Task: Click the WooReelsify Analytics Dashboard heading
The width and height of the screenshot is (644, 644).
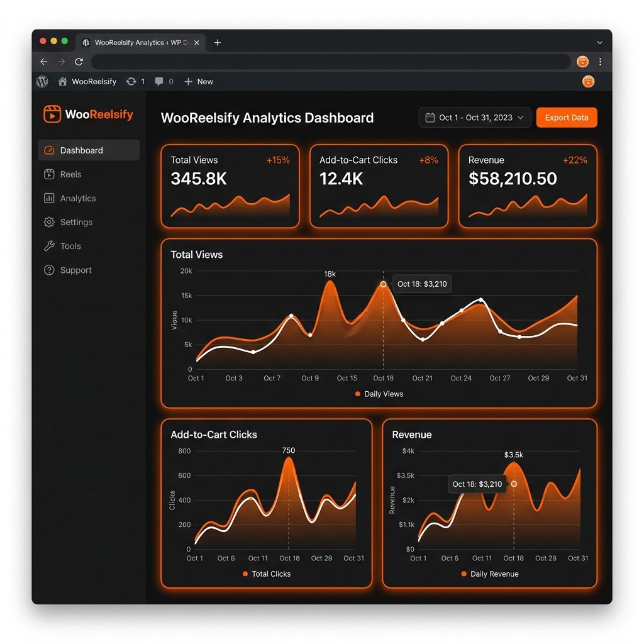Action: [267, 118]
